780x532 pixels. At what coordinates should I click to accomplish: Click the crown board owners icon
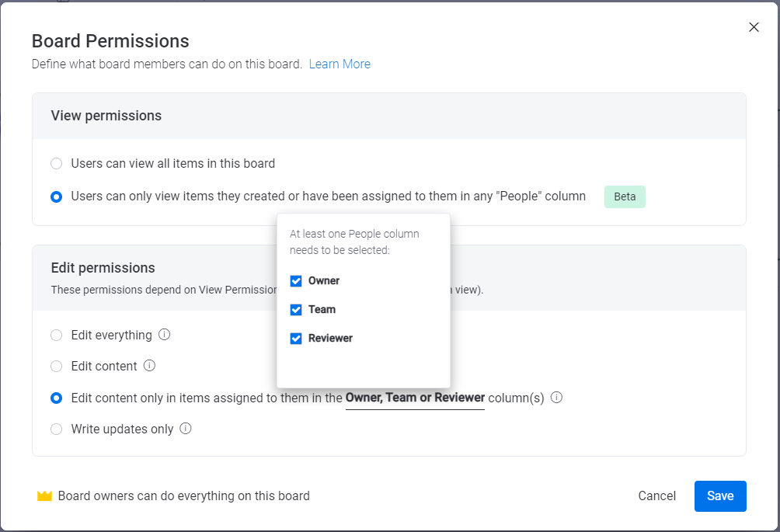pos(44,495)
